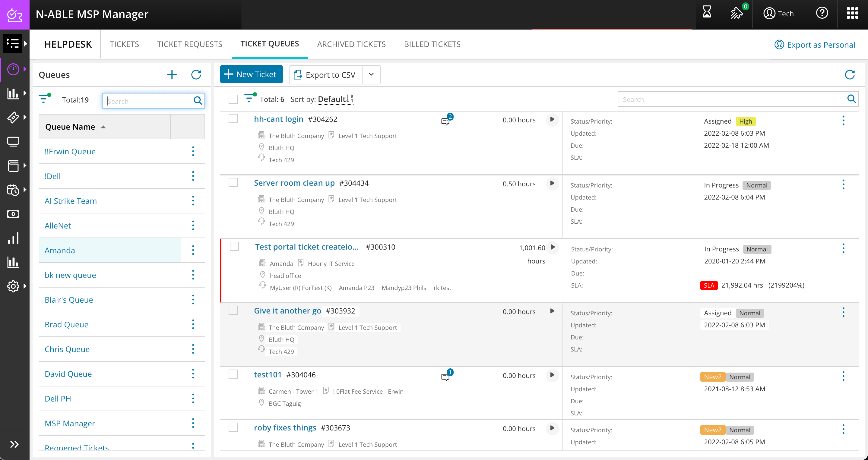Select the select-all checkbox above ticket list
This screenshot has height=460, width=868.
[233, 99]
